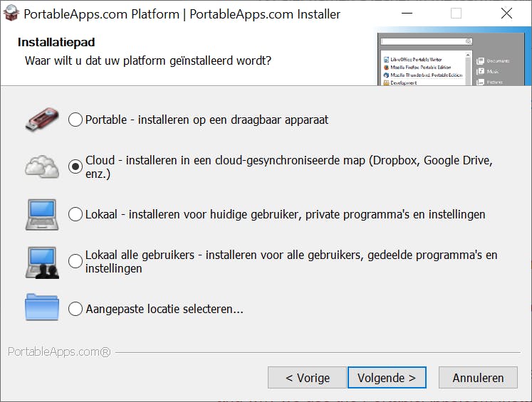Click the cloud icon
Image resolution: width=532 pixels, height=402 pixels.
(42, 166)
